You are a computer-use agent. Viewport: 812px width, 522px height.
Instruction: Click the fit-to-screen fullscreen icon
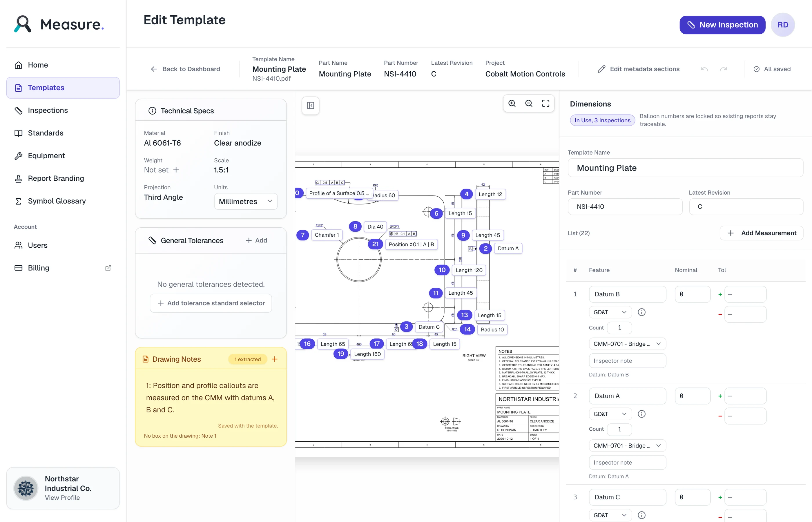(x=545, y=103)
